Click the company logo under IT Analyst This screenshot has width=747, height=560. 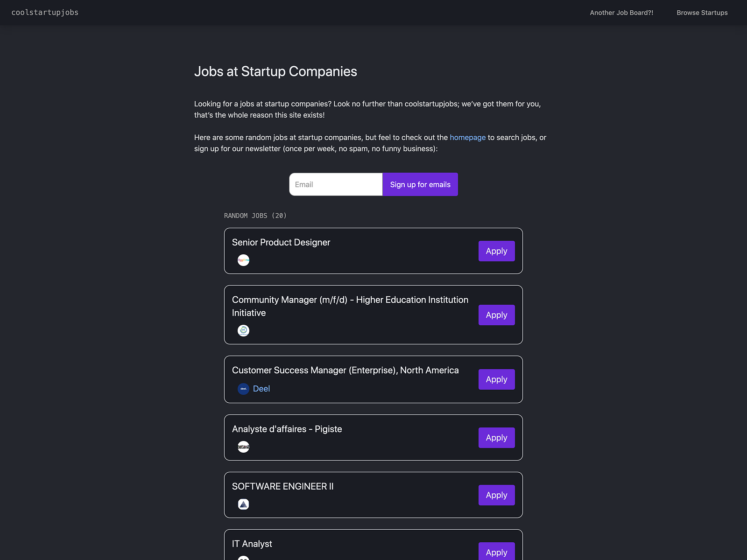243,558
